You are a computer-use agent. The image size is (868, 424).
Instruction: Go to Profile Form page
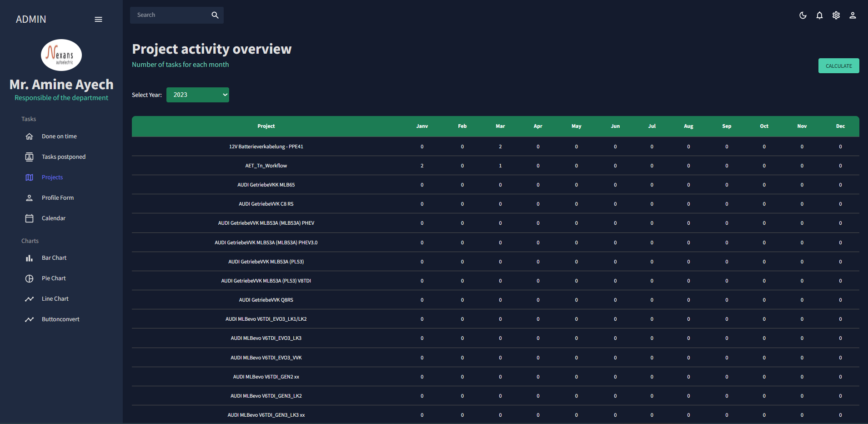58,198
